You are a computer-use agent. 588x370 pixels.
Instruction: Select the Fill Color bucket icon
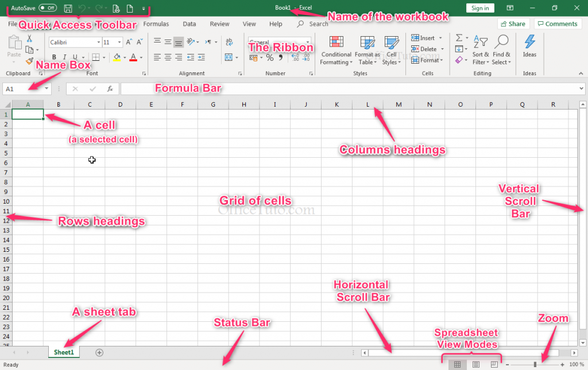[x=117, y=57]
